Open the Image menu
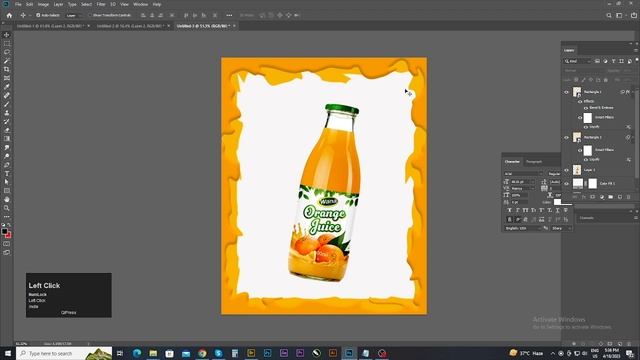 pos(43,4)
